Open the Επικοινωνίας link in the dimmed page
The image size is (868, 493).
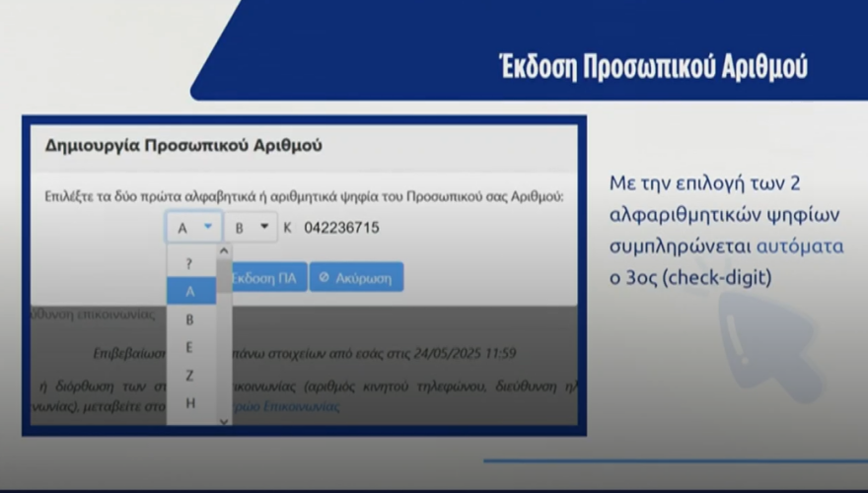pyautogui.click(x=301, y=406)
